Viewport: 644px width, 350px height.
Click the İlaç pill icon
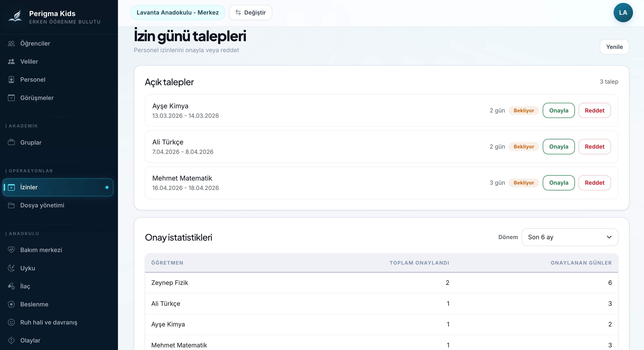click(x=11, y=286)
